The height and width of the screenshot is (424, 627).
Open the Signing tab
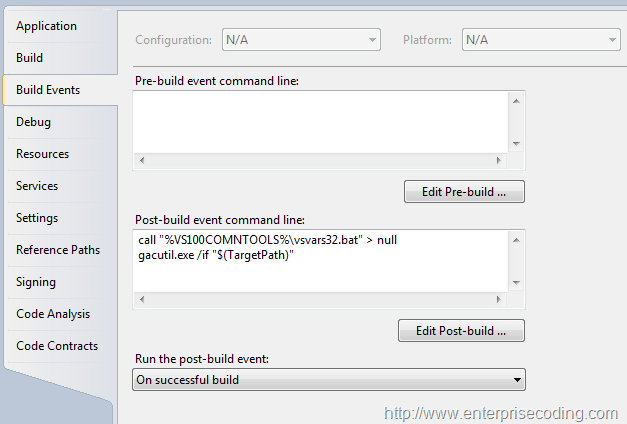click(61, 282)
